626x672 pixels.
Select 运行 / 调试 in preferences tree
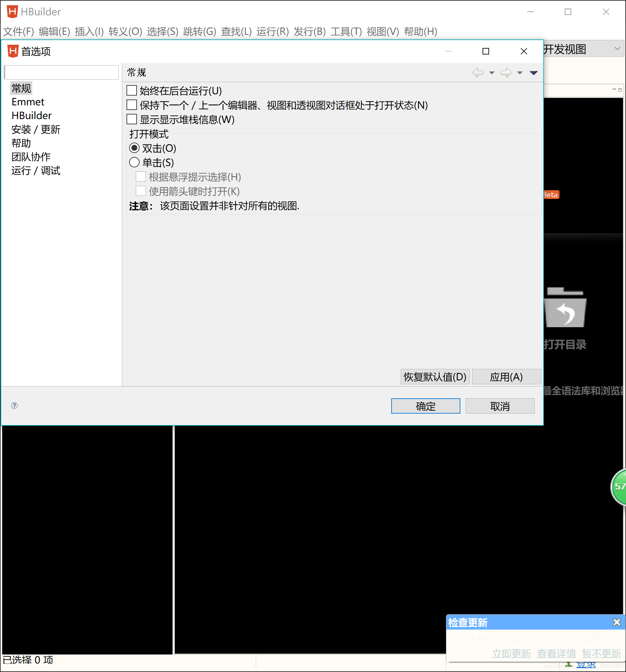(36, 171)
